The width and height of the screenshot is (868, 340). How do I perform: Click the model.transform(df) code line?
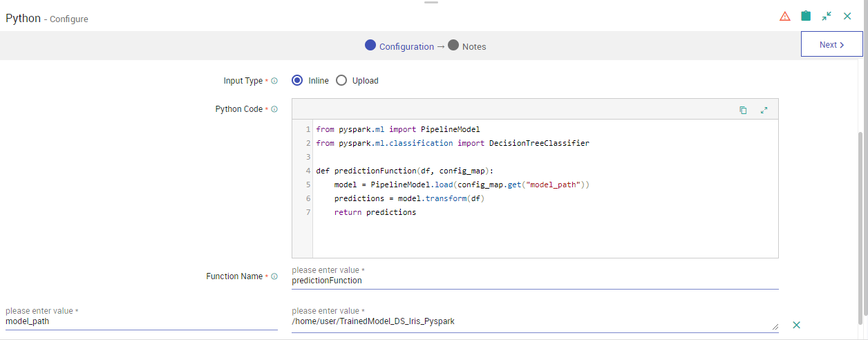409,198
